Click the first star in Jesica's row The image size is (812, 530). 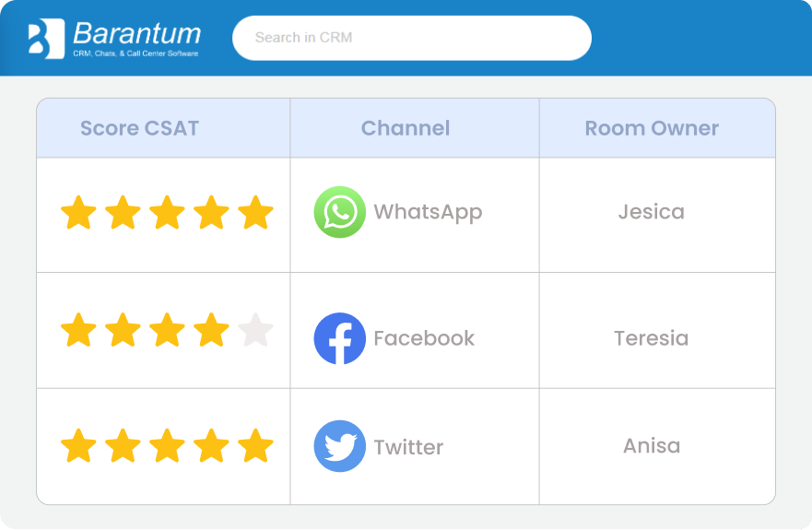pyautogui.click(x=78, y=212)
